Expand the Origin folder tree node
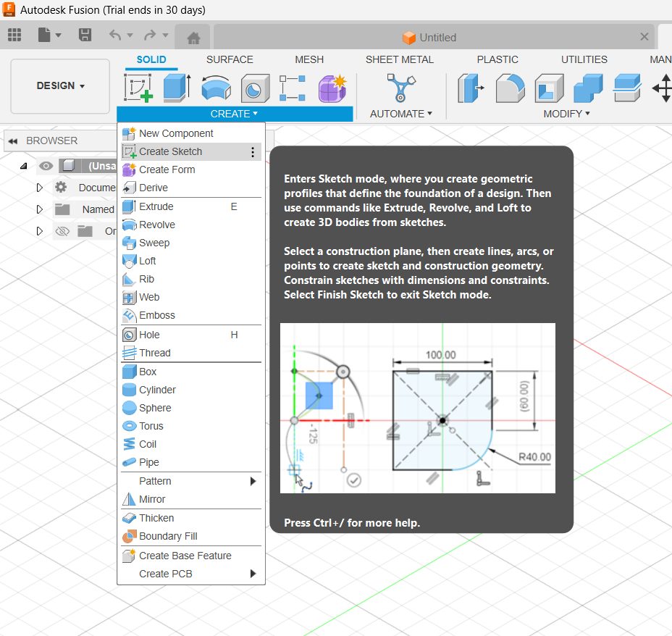 [x=39, y=231]
